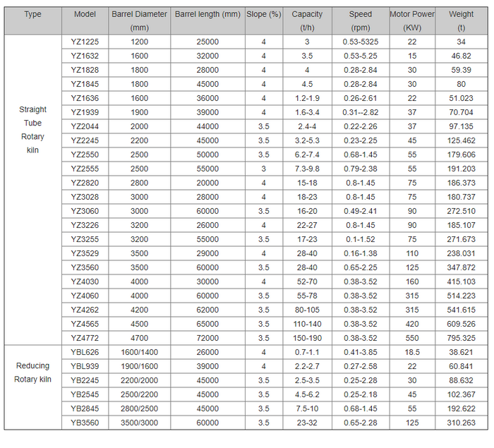Click on model YZ3060
494x448 pixels.
pyautogui.click(x=85, y=211)
